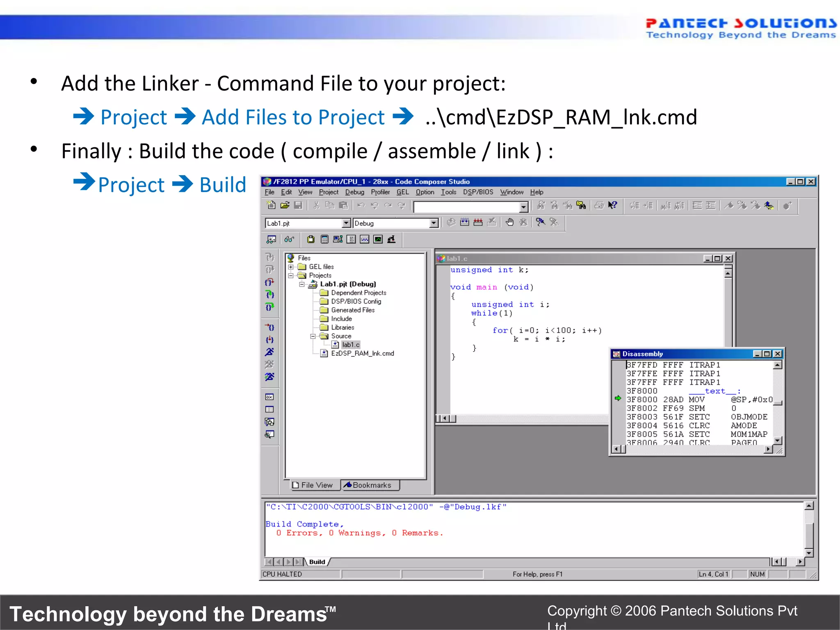840x630 pixels.
Task: Collapse the Source folder node
Action: (313, 336)
